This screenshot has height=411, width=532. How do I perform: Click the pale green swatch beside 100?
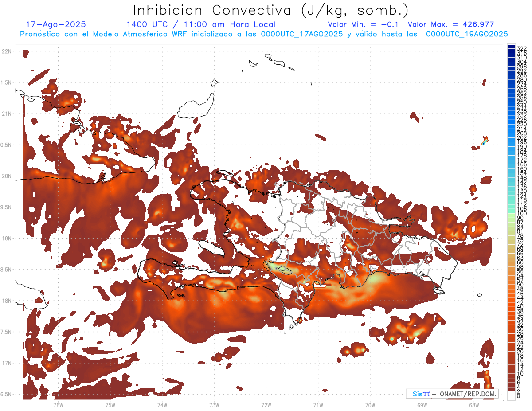(x=511, y=215)
